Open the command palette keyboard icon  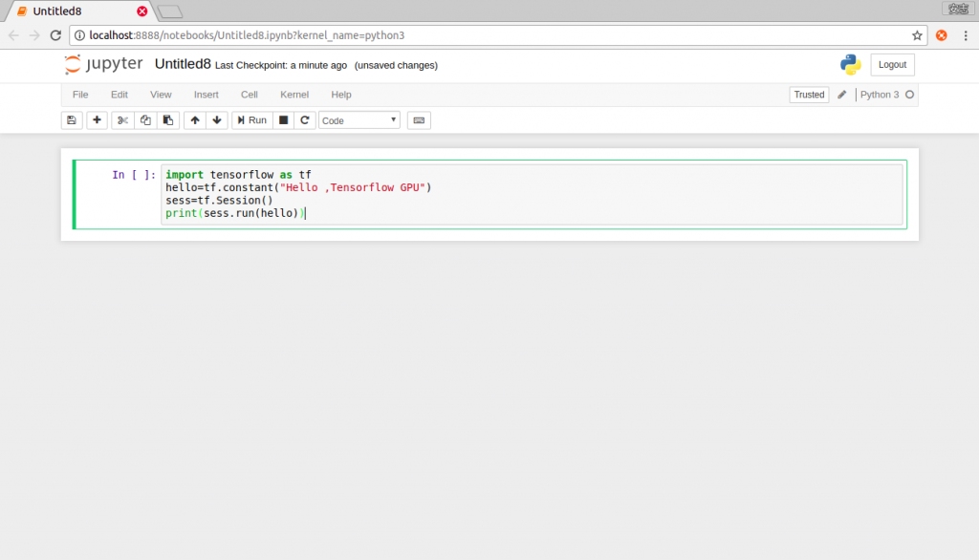[419, 120]
